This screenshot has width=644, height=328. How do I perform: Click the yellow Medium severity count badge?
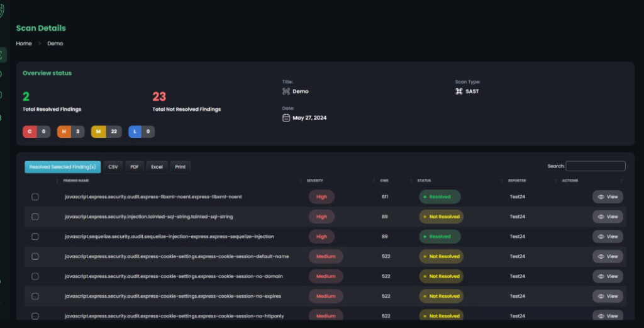click(x=106, y=132)
